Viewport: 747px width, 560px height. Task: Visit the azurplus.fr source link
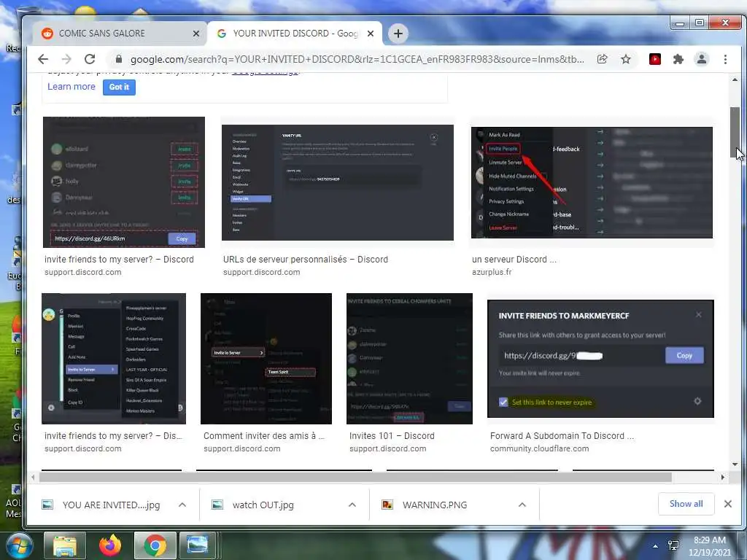click(492, 273)
